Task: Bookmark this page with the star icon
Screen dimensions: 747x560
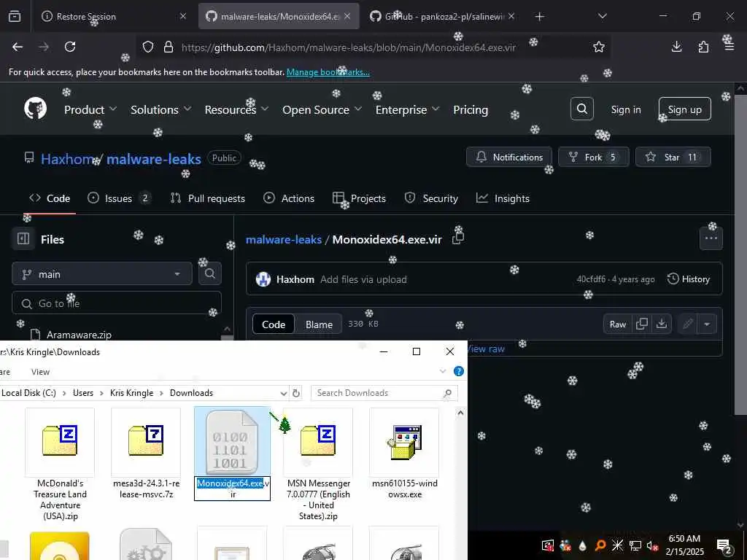Action: click(x=598, y=47)
